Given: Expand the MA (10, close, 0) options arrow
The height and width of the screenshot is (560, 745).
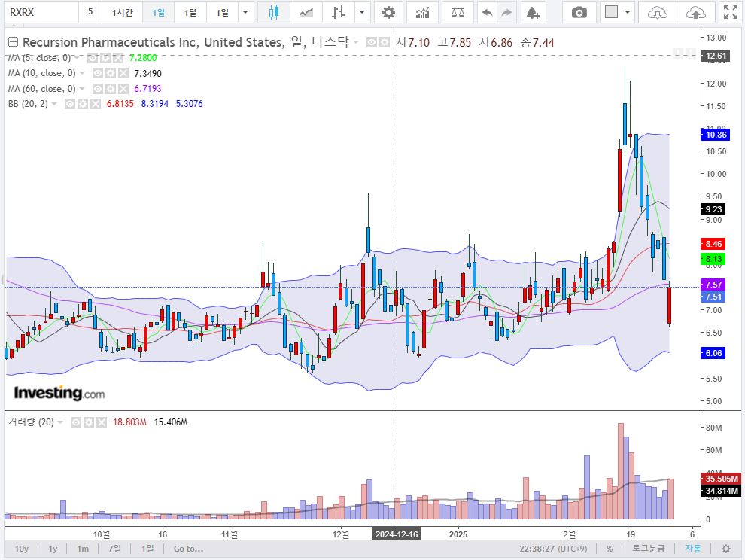Looking at the screenshot, I should pos(82,73).
